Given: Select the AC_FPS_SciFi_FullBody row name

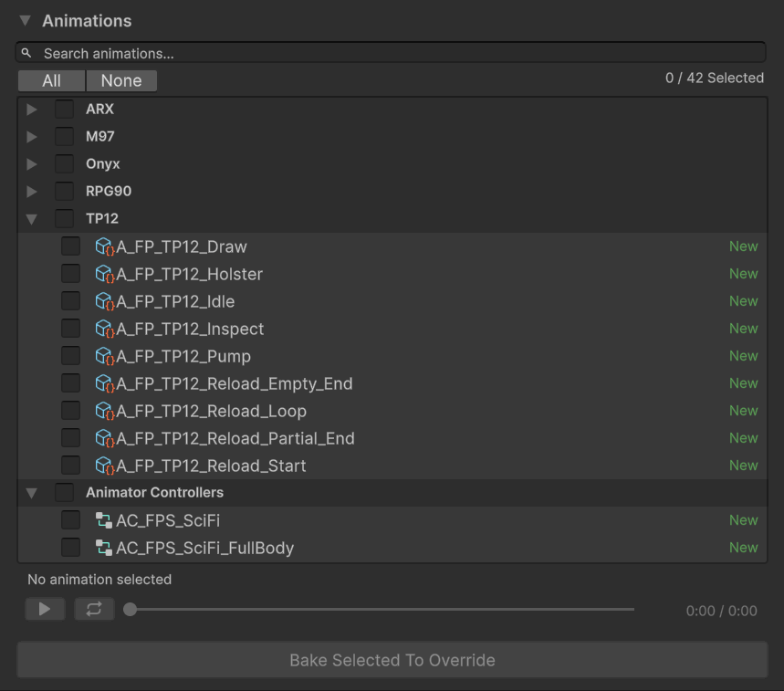Looking at the screenshot, I should pos(205,548).
